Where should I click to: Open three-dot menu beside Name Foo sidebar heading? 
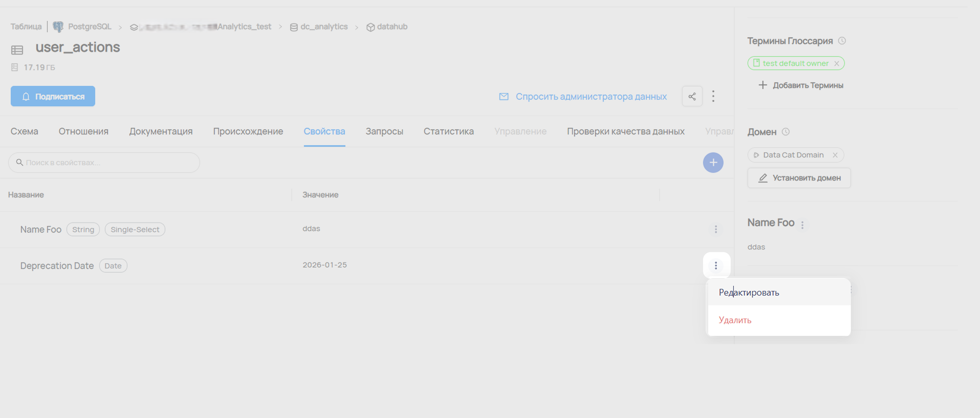(x=802, y=225)
